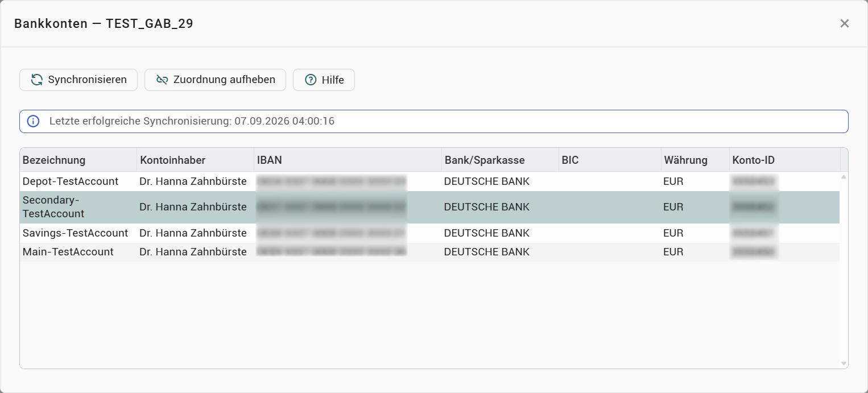Screen dimensions: 868x393
Task: Sort by Bank/Sparkasse column header
Action: 501,160
